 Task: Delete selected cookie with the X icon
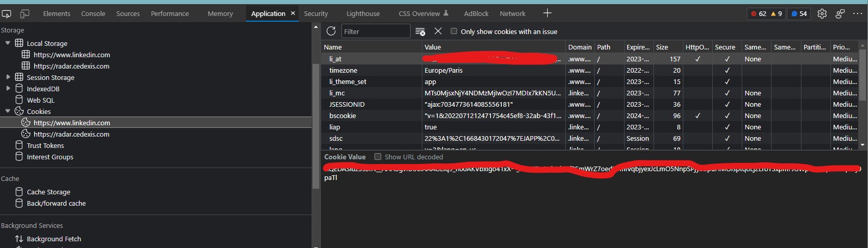[438, 31]
